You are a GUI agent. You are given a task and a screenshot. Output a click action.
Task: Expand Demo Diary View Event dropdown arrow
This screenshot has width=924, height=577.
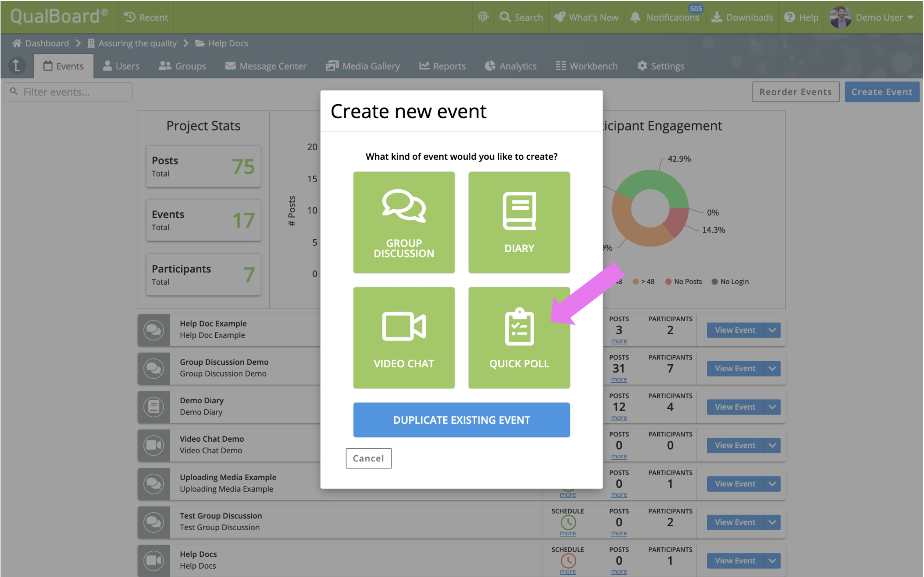[772, 407]
